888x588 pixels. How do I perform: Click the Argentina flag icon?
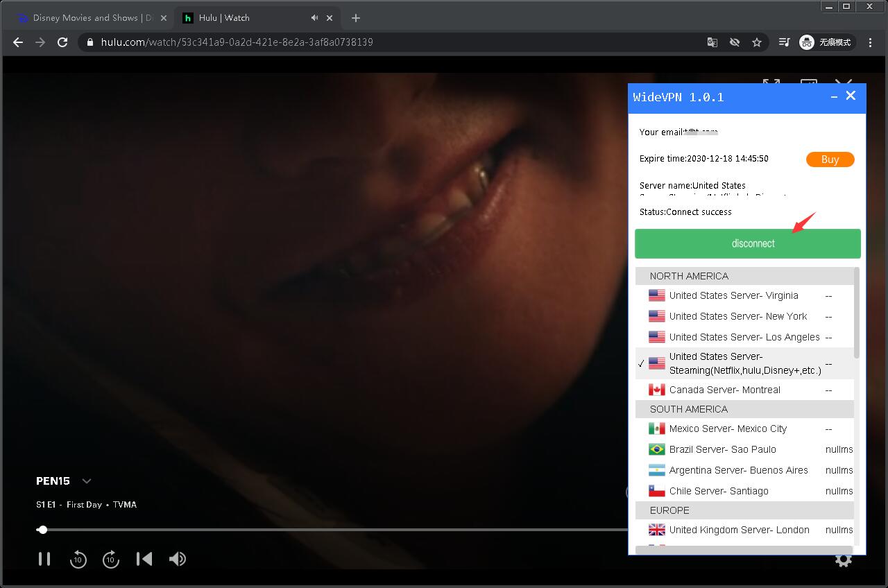tap(656, 470)
